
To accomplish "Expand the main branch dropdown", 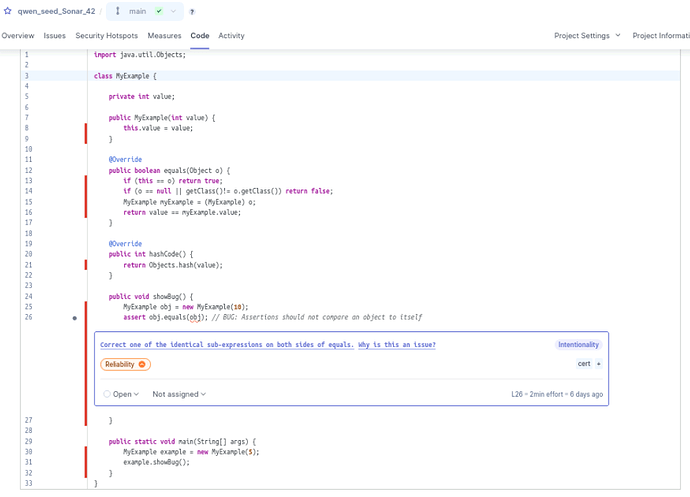I will 173,11.
